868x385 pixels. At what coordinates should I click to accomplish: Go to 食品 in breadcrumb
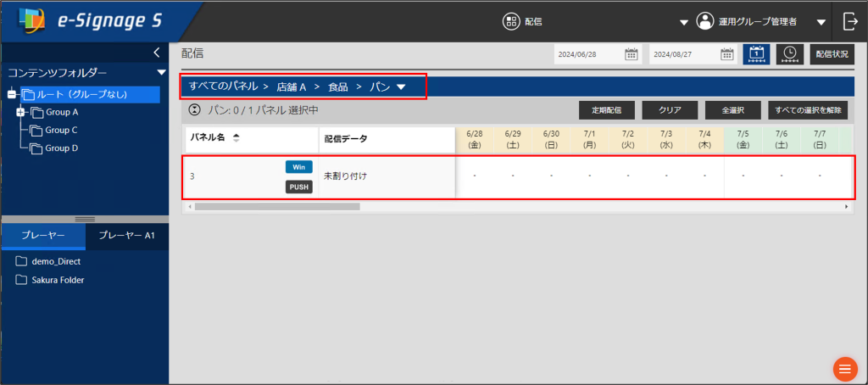337,87
